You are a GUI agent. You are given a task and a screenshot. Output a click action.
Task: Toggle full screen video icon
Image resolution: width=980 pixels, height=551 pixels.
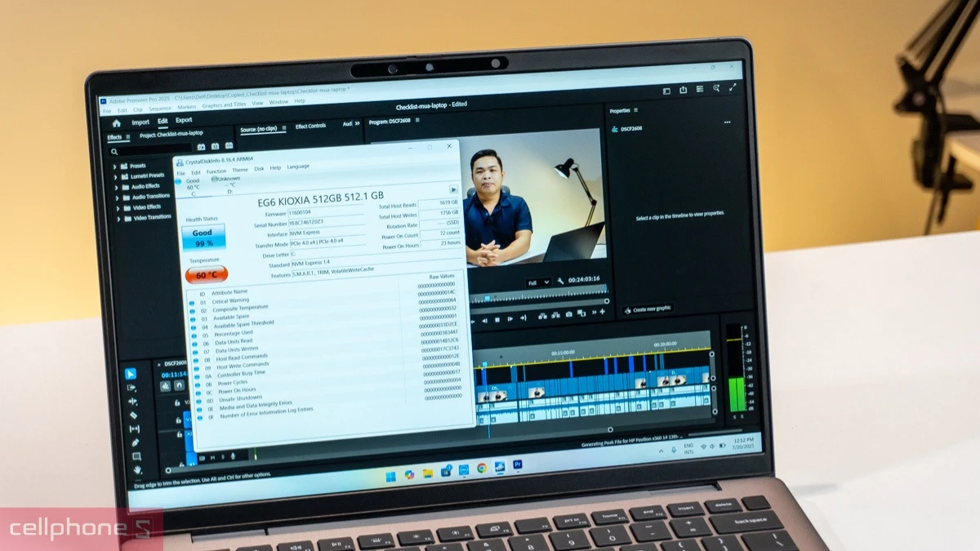pyautogui.click(x=733, y=86)
